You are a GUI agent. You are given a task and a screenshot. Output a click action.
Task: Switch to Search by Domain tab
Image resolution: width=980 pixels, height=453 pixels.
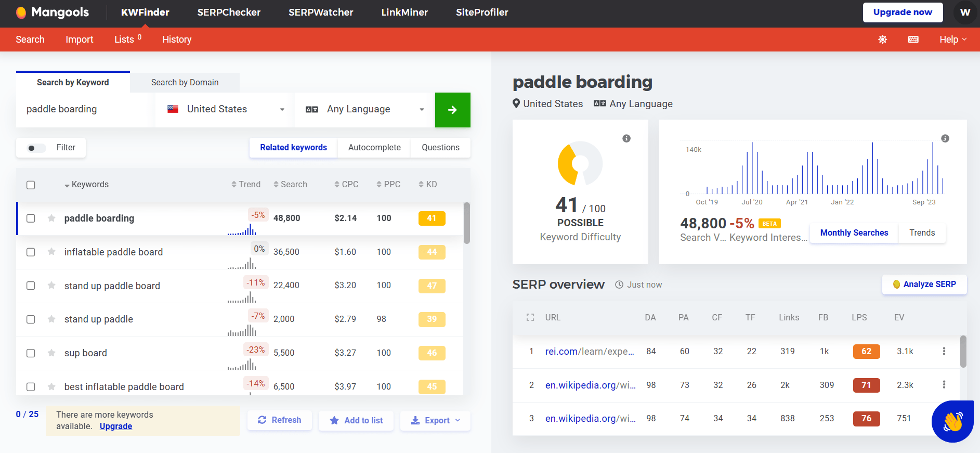pyautogui.click(x=185, y=82)
